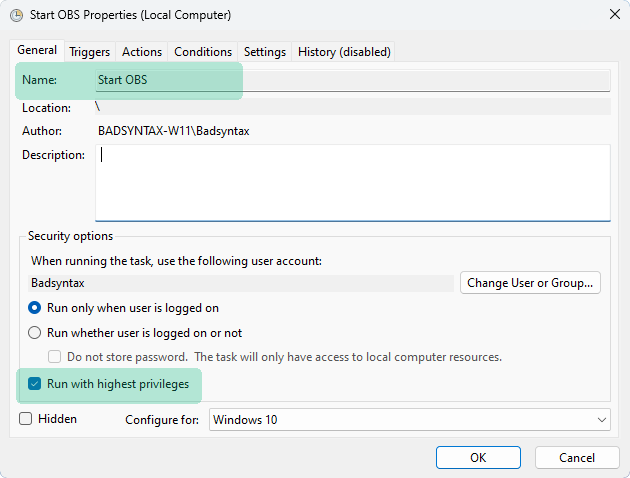The width and height of the screenshot is (630, 478).
Task: Close the Start OBS Properties dialog
Action: click(x=615, y=15)
